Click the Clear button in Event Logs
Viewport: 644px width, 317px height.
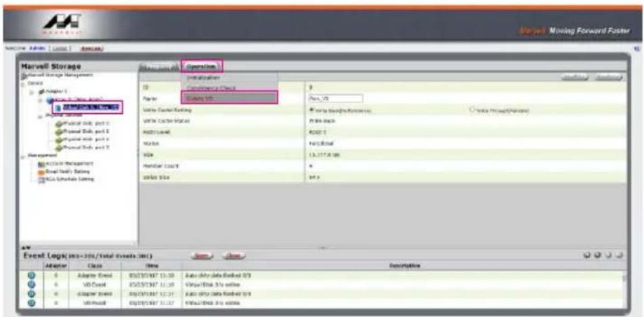coord(233,255)
